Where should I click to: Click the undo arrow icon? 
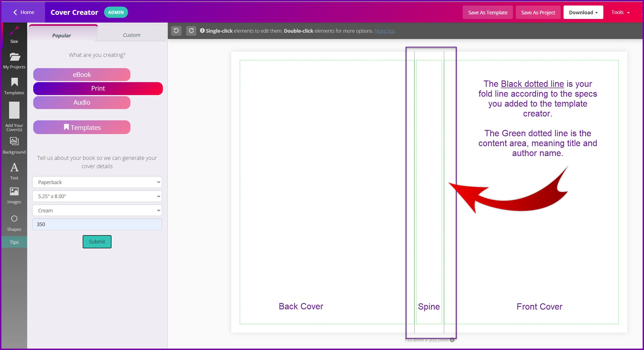[x=176, y=30]
